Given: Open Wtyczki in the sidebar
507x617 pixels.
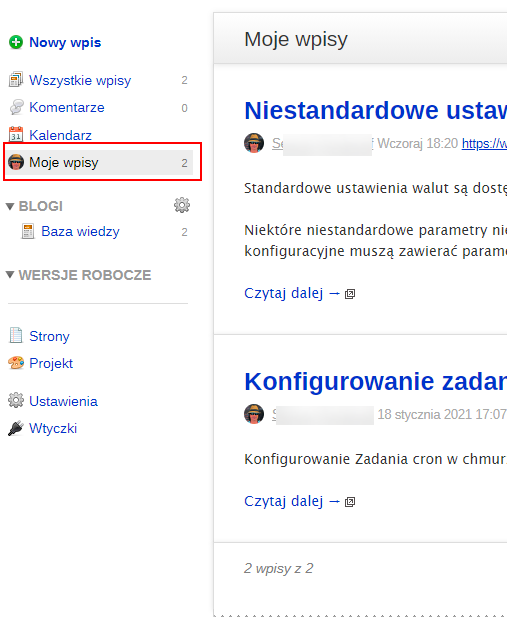Looking at the screenshot, I should pos(53,429).
